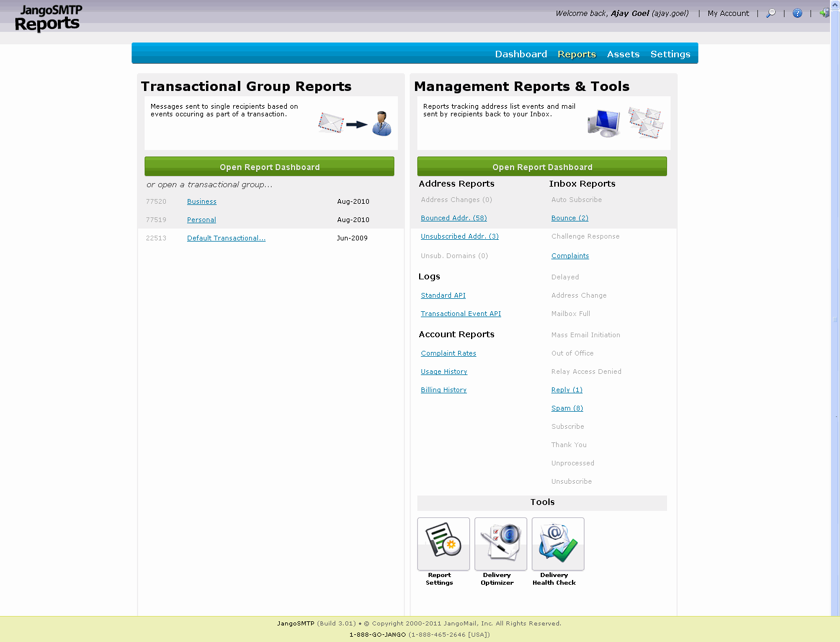Open the Standard API log
840x642 pixels.
(x=443, y=295)
